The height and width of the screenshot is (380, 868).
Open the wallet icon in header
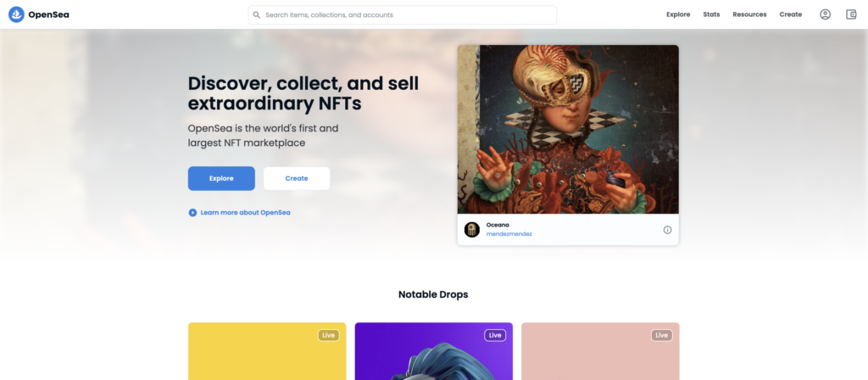[851, 14]
